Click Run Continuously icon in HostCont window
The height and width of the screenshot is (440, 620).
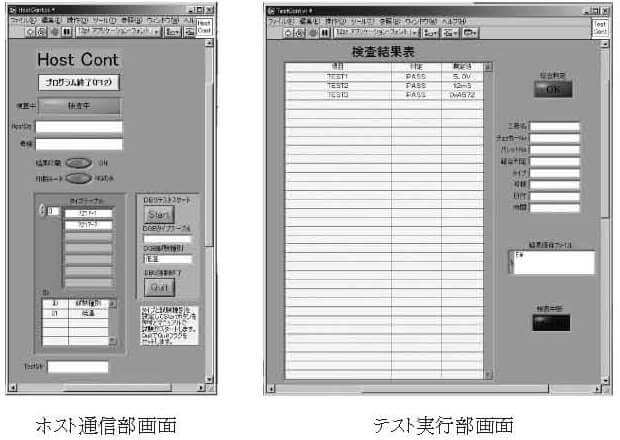[42, 31]
